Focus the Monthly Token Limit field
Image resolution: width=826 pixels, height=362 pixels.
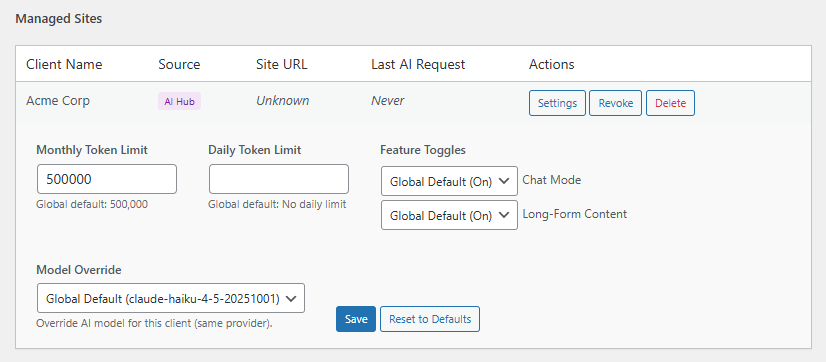point(107,179)
